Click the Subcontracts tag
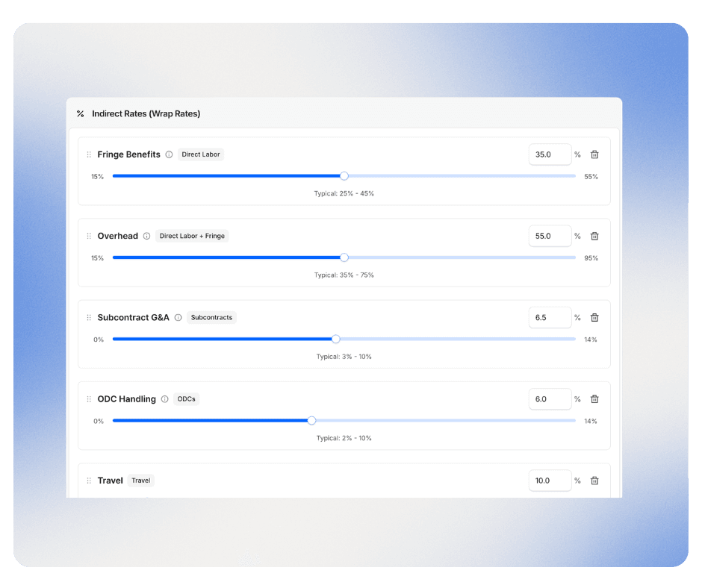 (211, 317)
